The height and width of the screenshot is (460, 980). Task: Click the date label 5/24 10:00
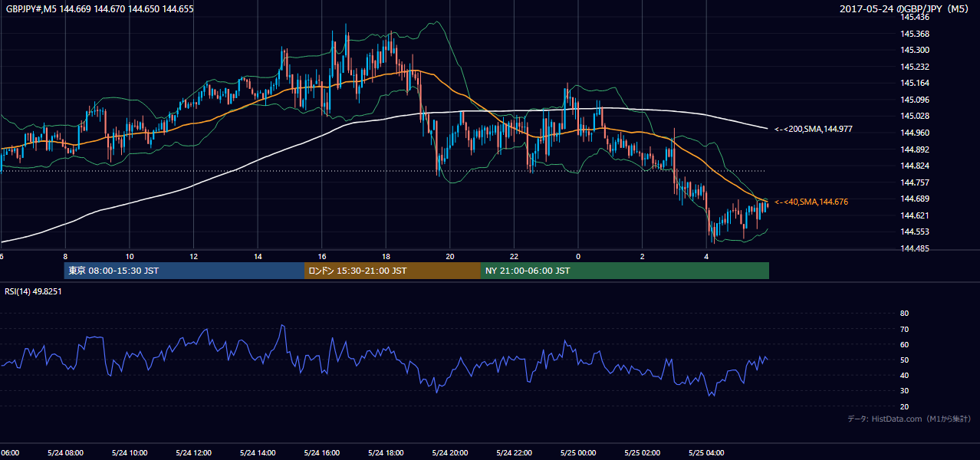point(130,453)
